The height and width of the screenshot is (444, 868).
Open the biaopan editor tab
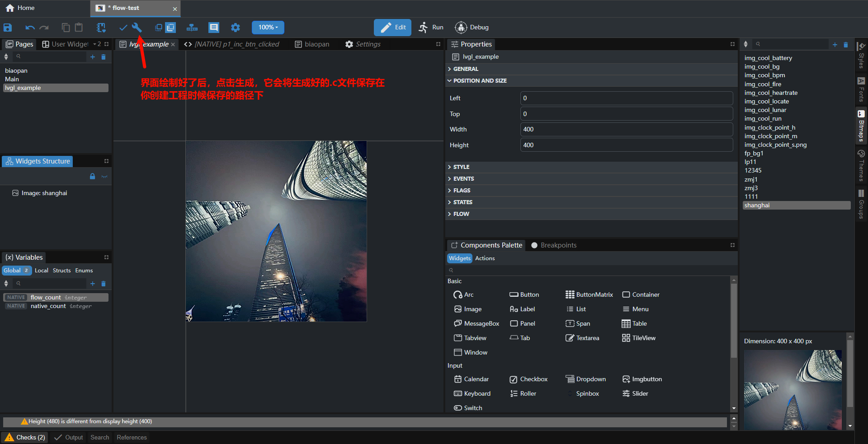click(x=312, y=44)
